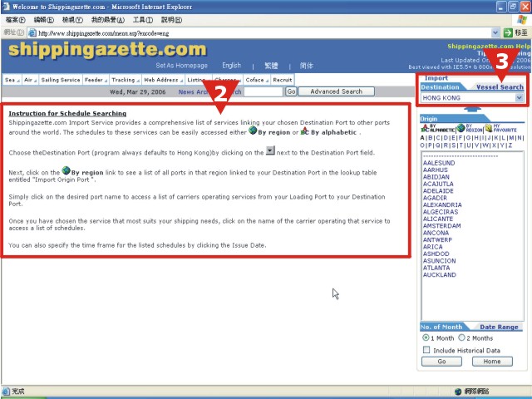Click the Internet zone globe icon in status bar
The width and height of the screenshot is (532, 399).
pyautogui.click(x=458, y=392)
